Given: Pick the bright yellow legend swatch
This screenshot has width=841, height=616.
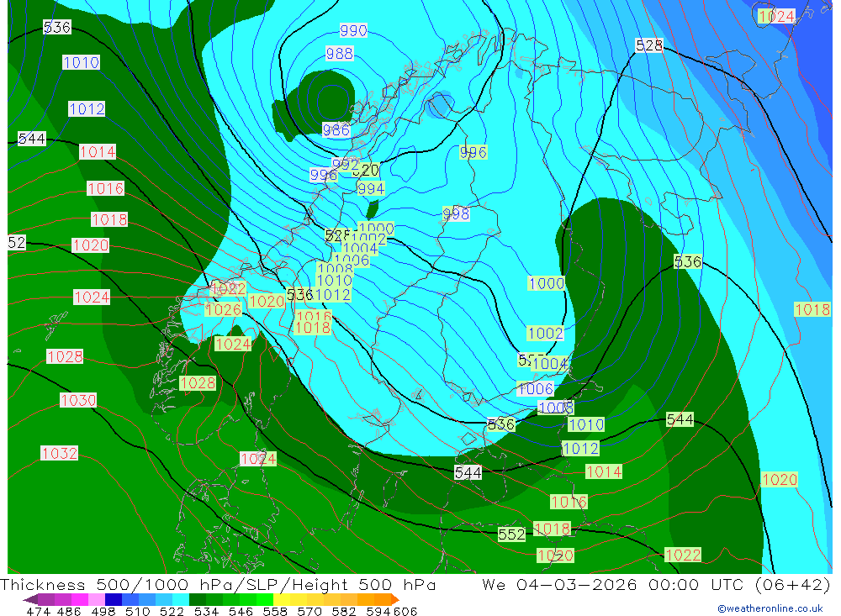Looking at the screenshot, I should pyautogui.click(x=282, y=599).
